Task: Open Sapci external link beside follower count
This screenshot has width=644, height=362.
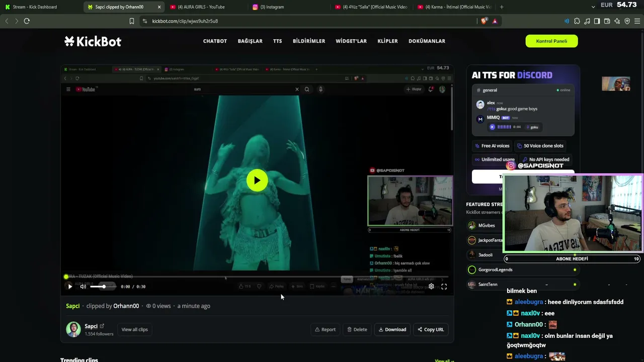Action: click(x=102, y=326)
